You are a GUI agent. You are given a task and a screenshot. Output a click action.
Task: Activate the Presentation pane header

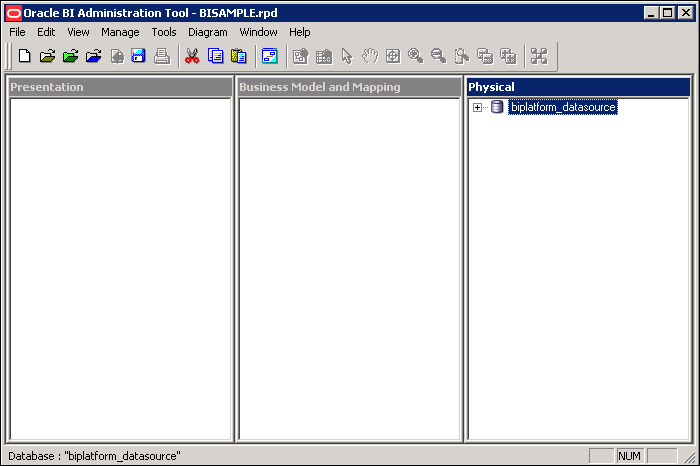121,87
